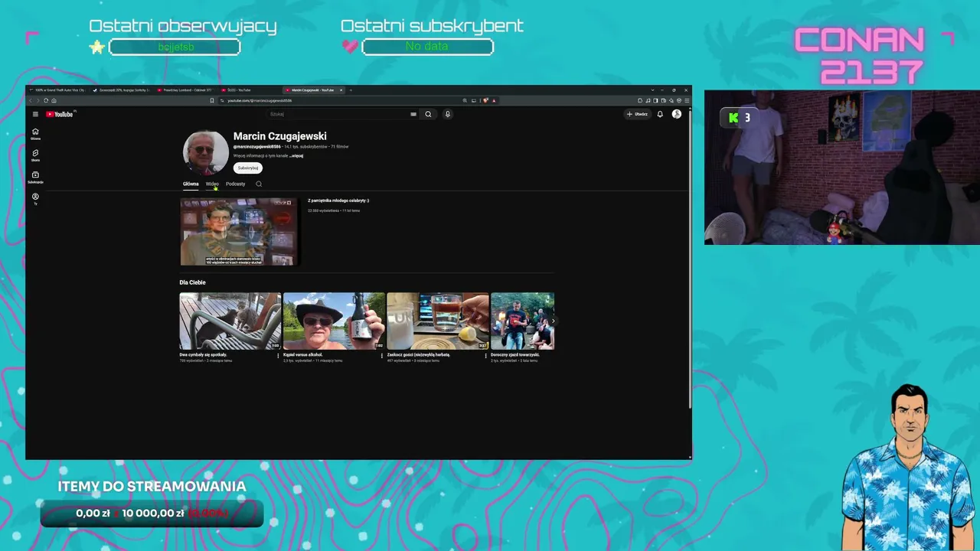Go to Główna in the YouTube sidebar
The image size is (980, 551).
pos(35,134)
